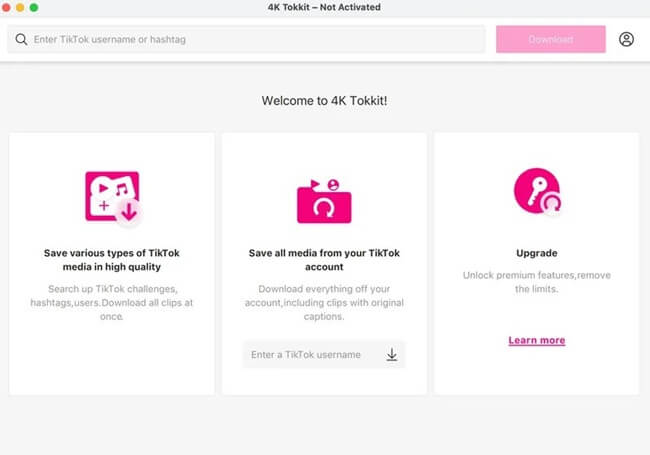Click the media download illustration icon
The height and width of the screenshot is (455, 650).
tap(113, 198)
